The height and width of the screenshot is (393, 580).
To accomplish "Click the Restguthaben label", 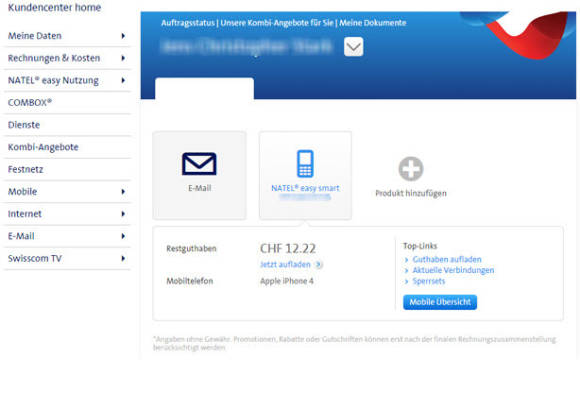I will [x=191, y=249].
